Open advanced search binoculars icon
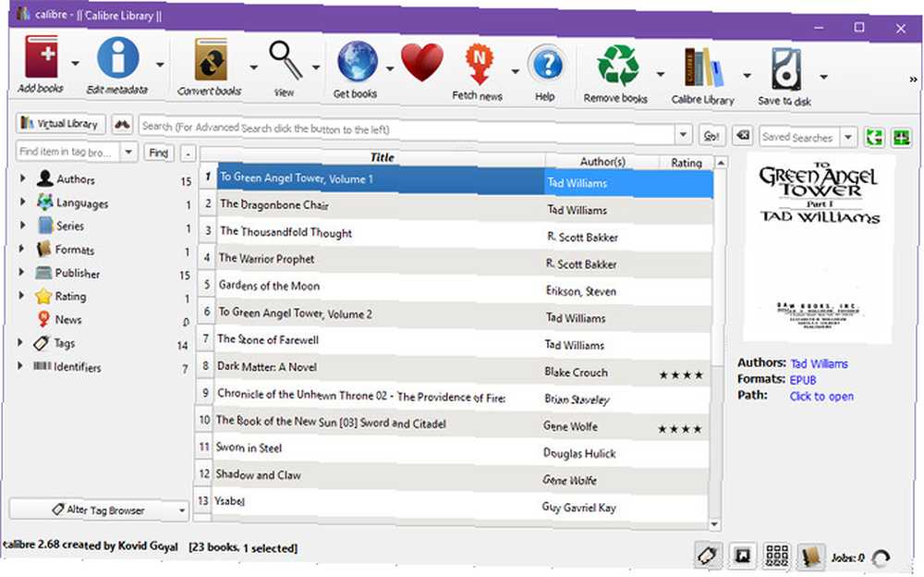This screenshot has height=577, width=924. (x=122, y=125)
